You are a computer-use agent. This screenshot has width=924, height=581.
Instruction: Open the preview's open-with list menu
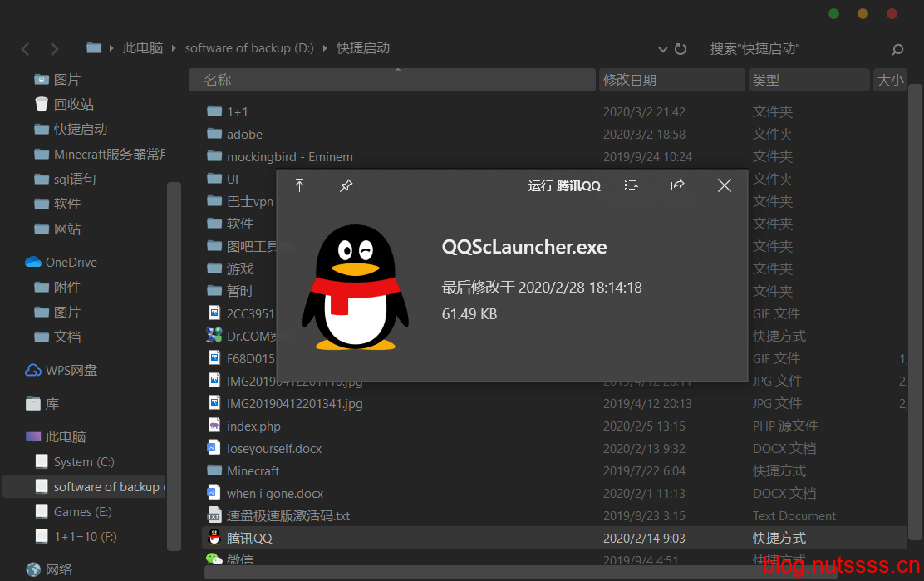click(632, 185)
